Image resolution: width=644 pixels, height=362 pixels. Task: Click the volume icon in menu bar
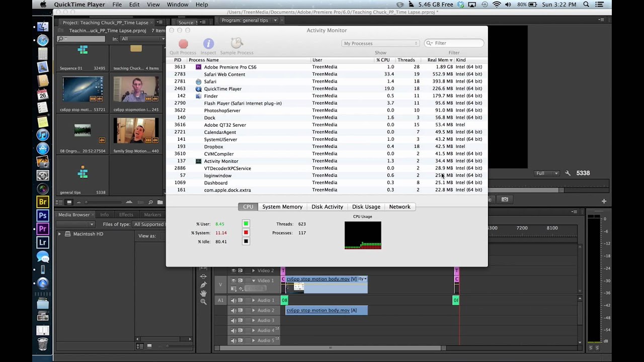coord(509,5)
